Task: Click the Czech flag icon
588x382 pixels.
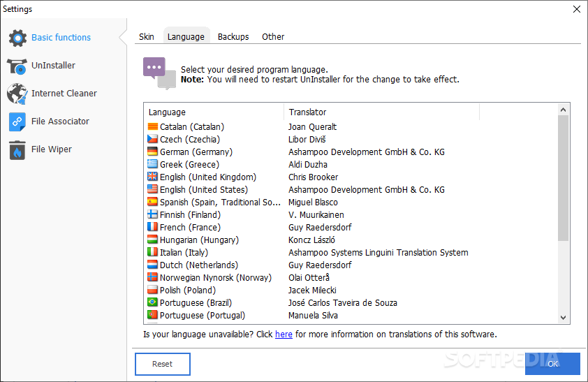Action: pyautogui.click(x=152, y=139)
